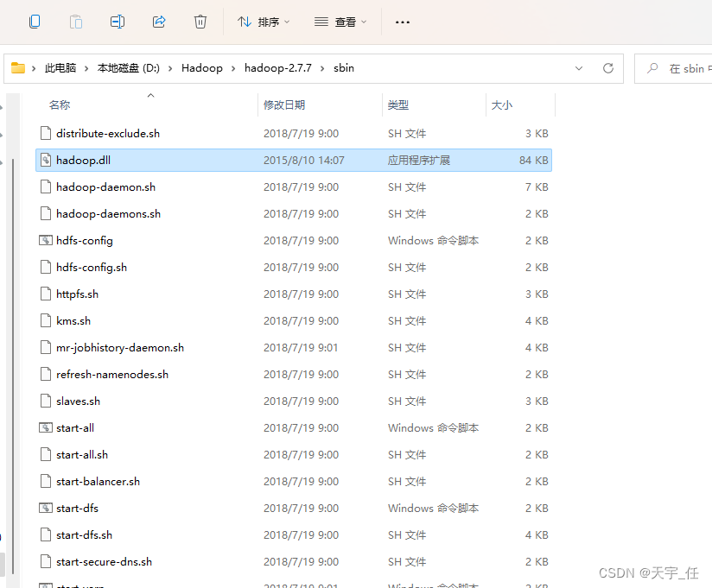Sort by 名称 column header

60,104
